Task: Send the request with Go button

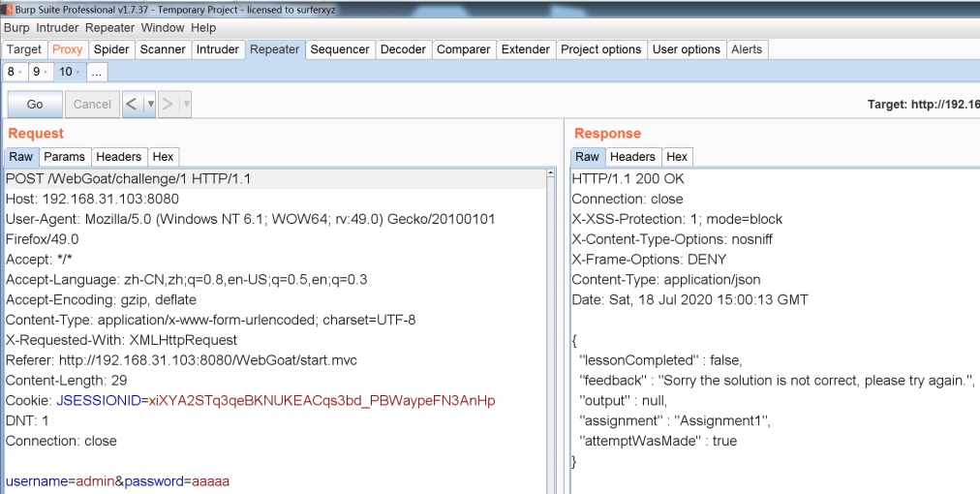Action: (35, 105)
